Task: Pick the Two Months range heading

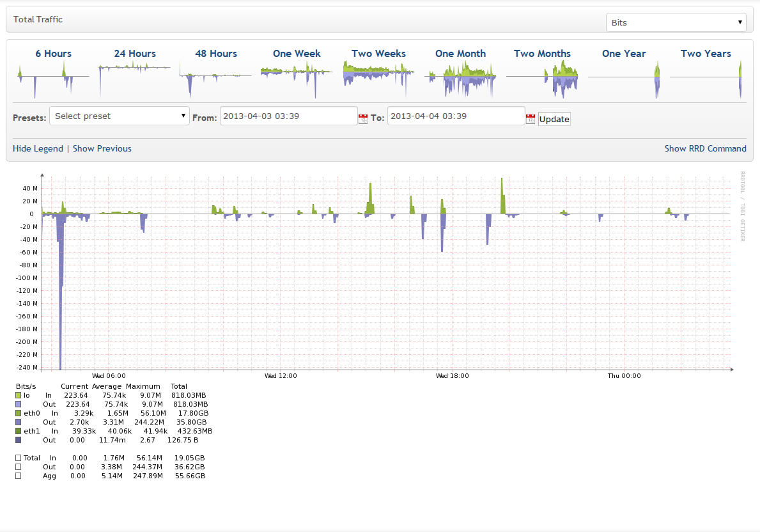Action: pos(542,54)
